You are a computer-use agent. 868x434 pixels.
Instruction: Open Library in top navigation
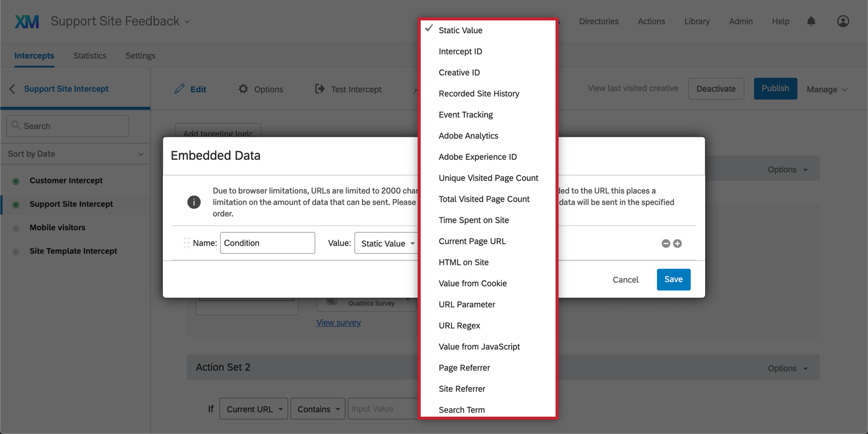pyautogui.click(x=697, y=21)
